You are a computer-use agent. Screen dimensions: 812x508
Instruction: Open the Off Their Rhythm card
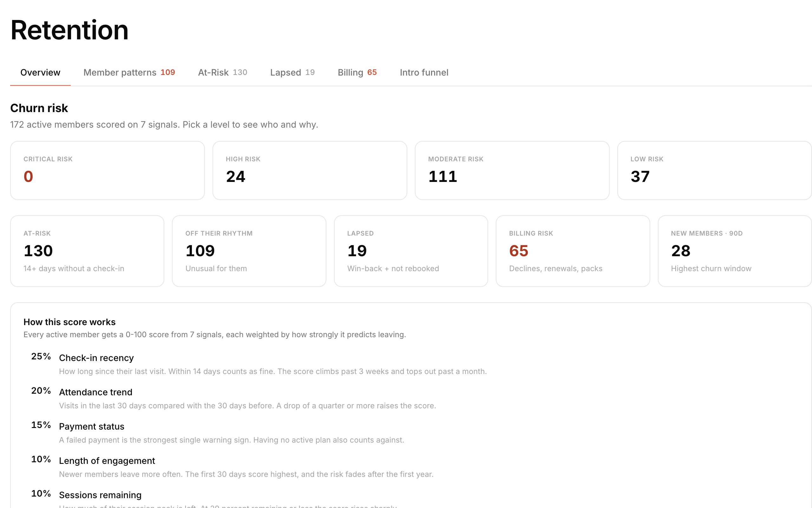[x=249, y=251]
